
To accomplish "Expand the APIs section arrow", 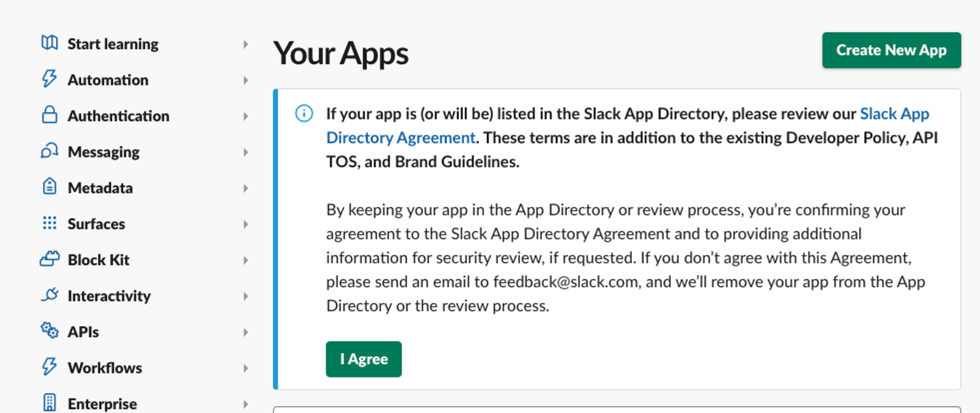I will point(245,332).
